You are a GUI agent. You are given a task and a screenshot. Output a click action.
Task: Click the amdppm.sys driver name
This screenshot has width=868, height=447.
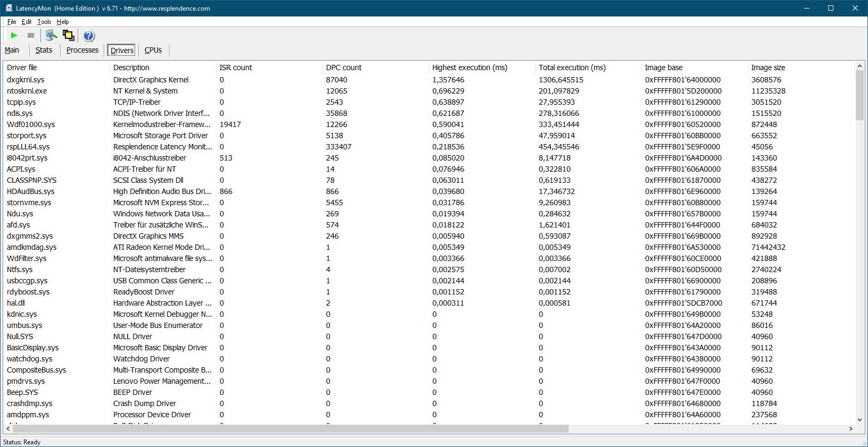coord(28,415)
